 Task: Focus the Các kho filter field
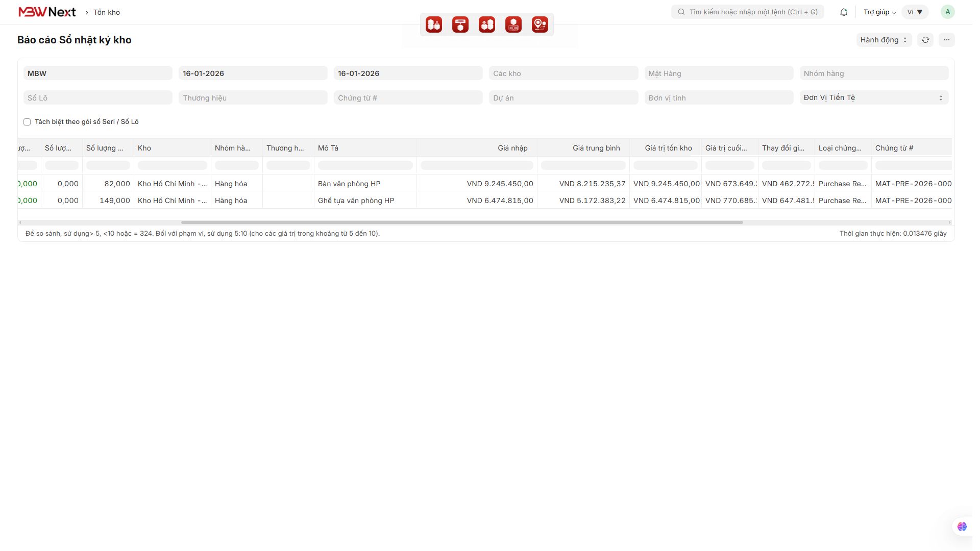click(x=563, y=73)
